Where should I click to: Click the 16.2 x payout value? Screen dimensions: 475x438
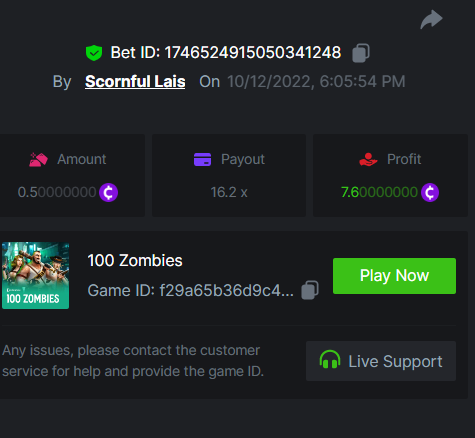[229, 192]
